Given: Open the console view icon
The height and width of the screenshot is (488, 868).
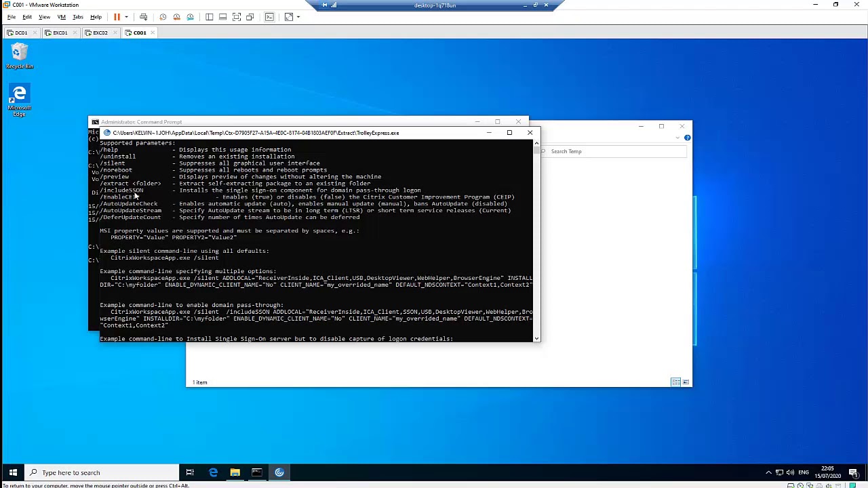Looking at the screenshot, I should click(x=269, y=17).
